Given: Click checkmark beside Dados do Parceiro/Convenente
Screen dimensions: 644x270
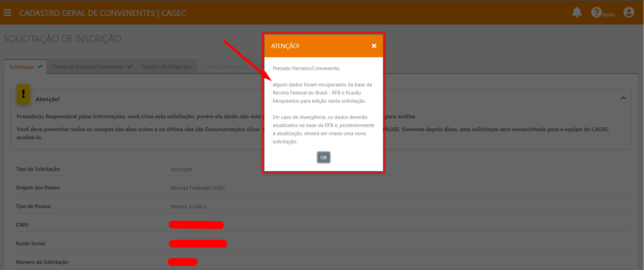Looking at the screenshot, I should click(130, 66).
